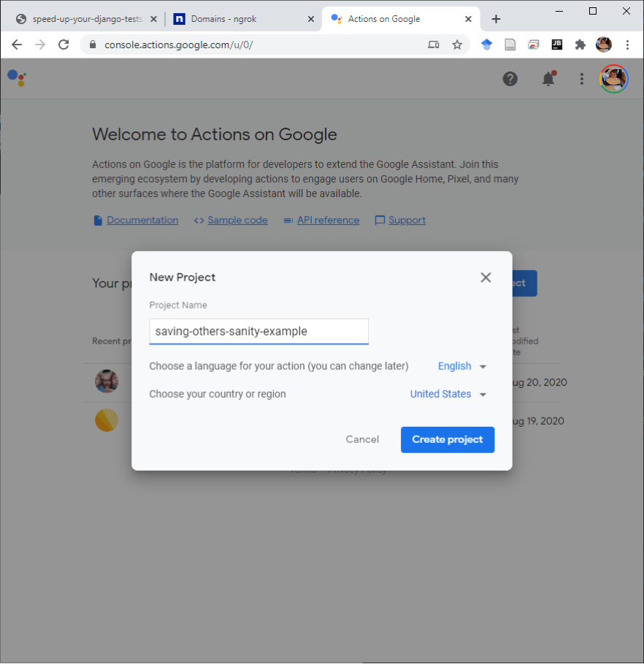Open Chrome's three-dot browser menu

(x=627, y=45)
